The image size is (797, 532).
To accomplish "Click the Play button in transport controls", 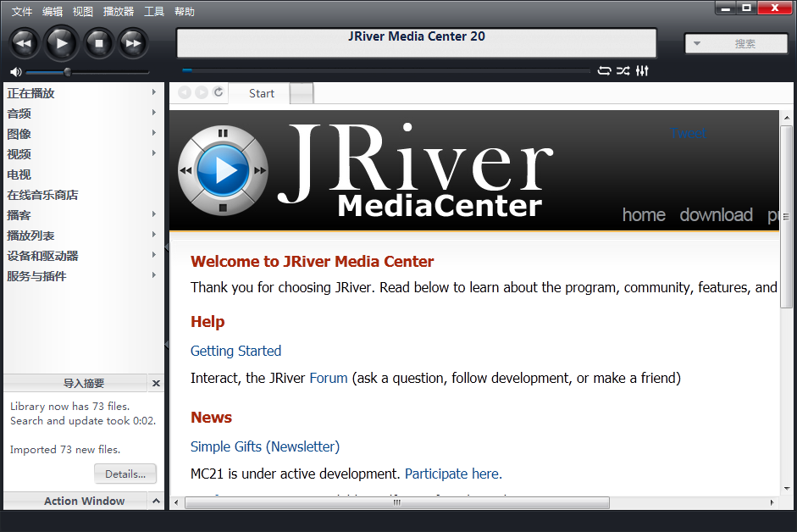I will pos(61,42).
